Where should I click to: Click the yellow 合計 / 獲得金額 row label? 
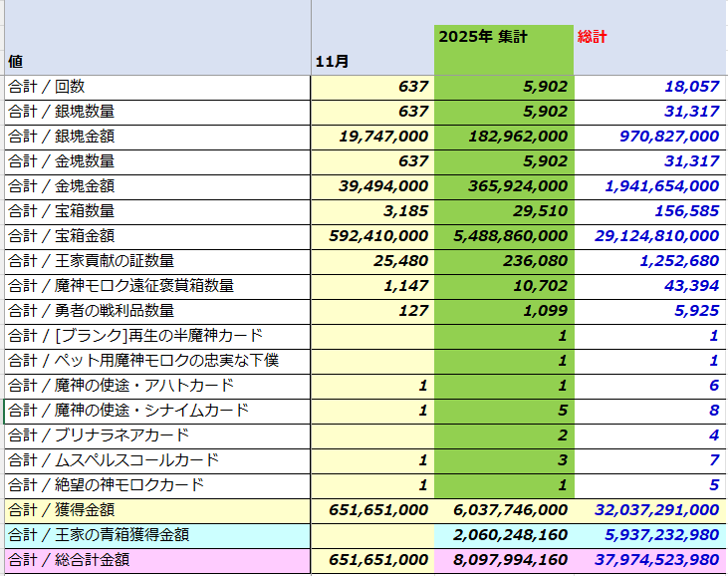(62, 510)
